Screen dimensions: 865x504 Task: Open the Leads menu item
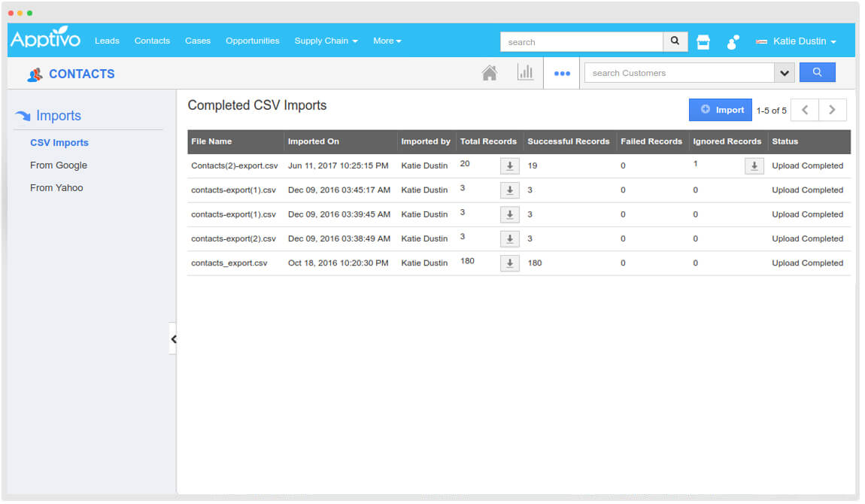tap(107, 41)
